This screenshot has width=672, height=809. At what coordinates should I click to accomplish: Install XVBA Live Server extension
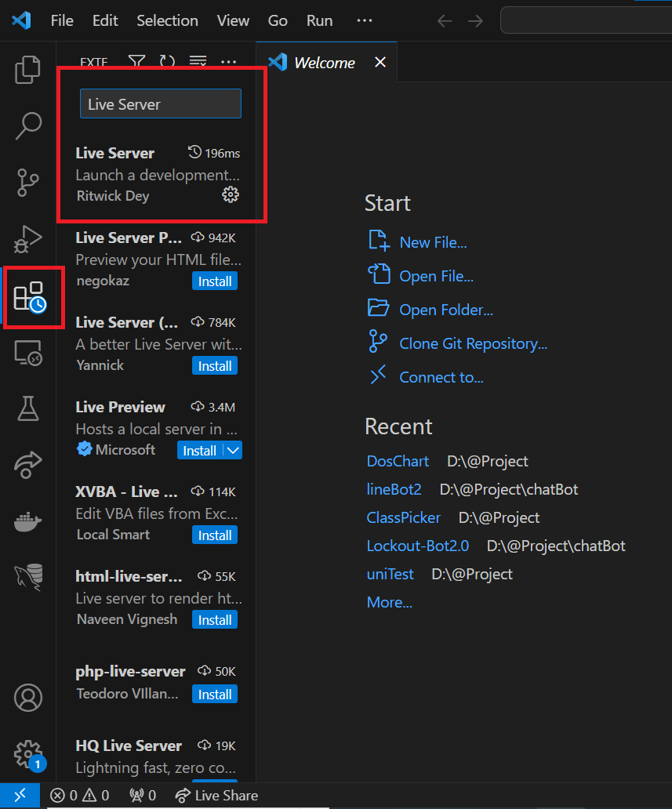215,535
